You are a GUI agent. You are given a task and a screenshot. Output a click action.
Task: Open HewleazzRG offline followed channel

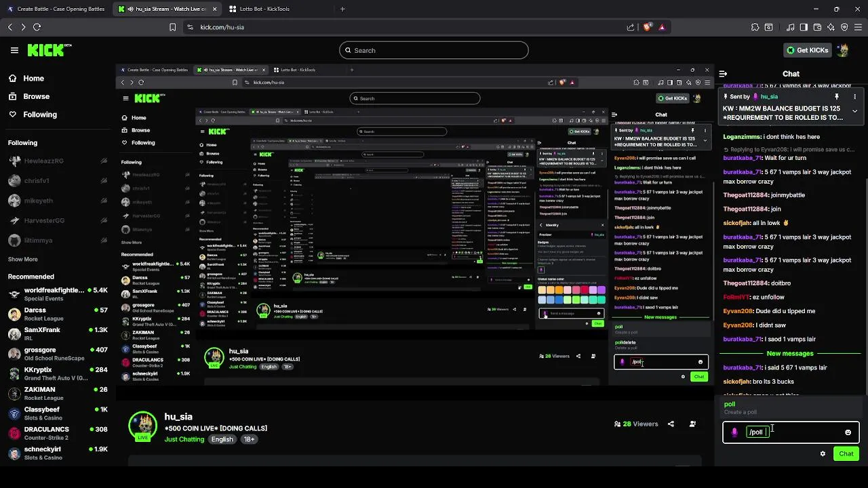[58, 161]
